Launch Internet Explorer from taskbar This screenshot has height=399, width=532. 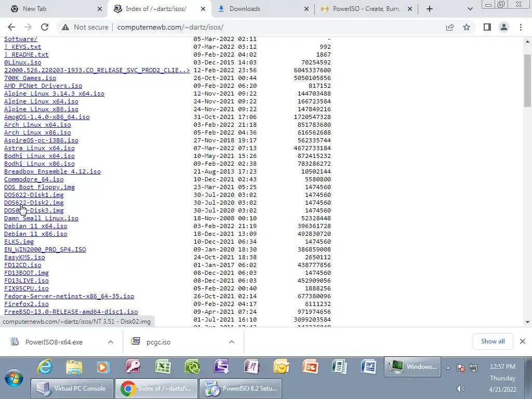45,367
